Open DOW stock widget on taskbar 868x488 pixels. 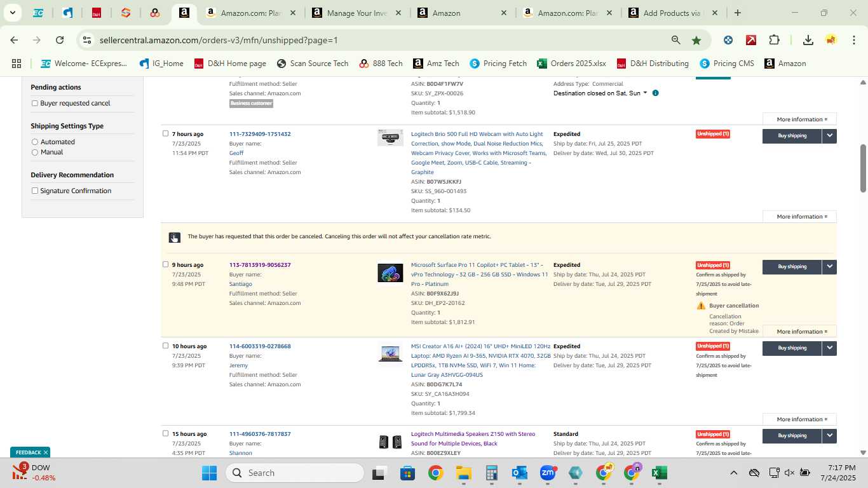pyautogui.click(x=35, y=473)
